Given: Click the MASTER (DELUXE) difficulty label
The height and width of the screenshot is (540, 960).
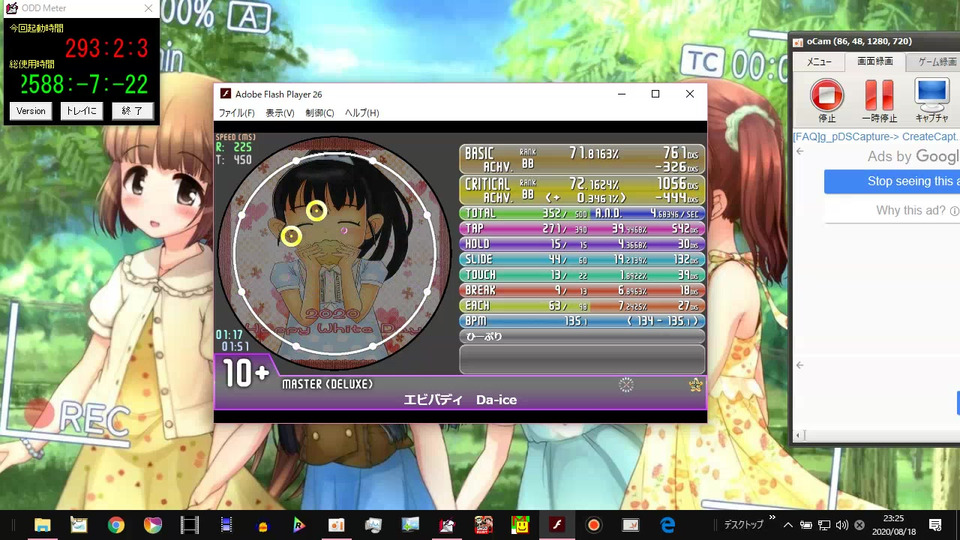Looking at the screenshot, I should coord(327,384).
